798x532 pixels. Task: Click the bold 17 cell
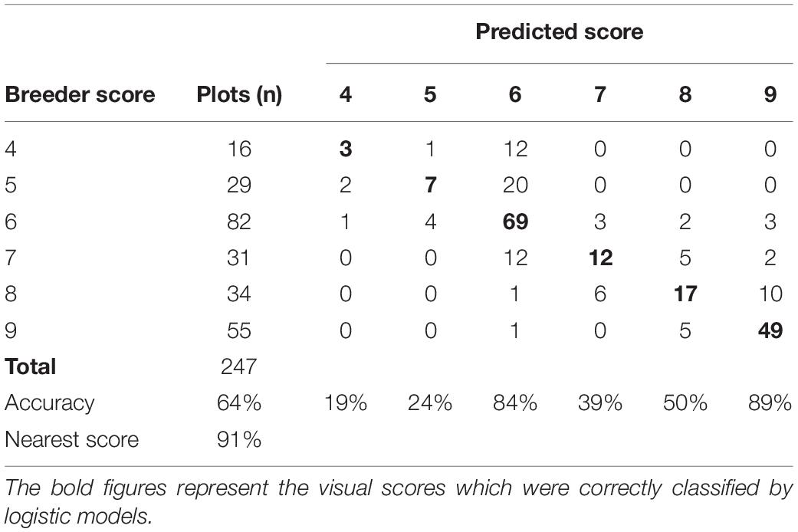685,294
